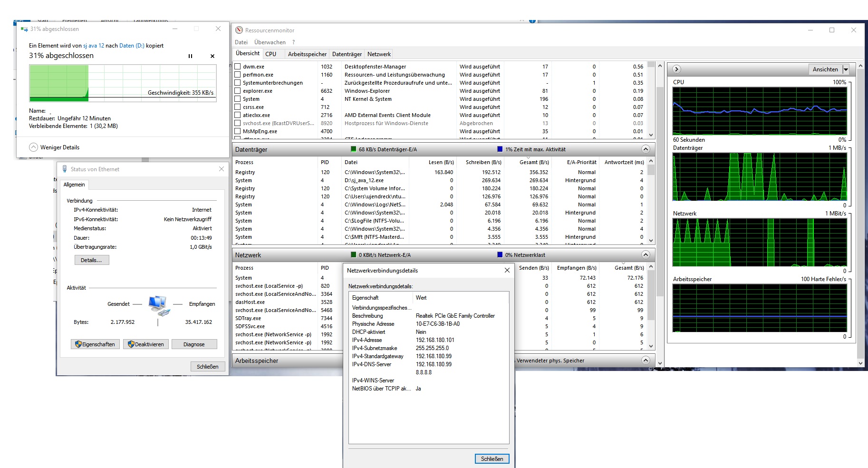Check the explorer.exe process checkbox
This screenshot has height=468, width=868.
238,91
